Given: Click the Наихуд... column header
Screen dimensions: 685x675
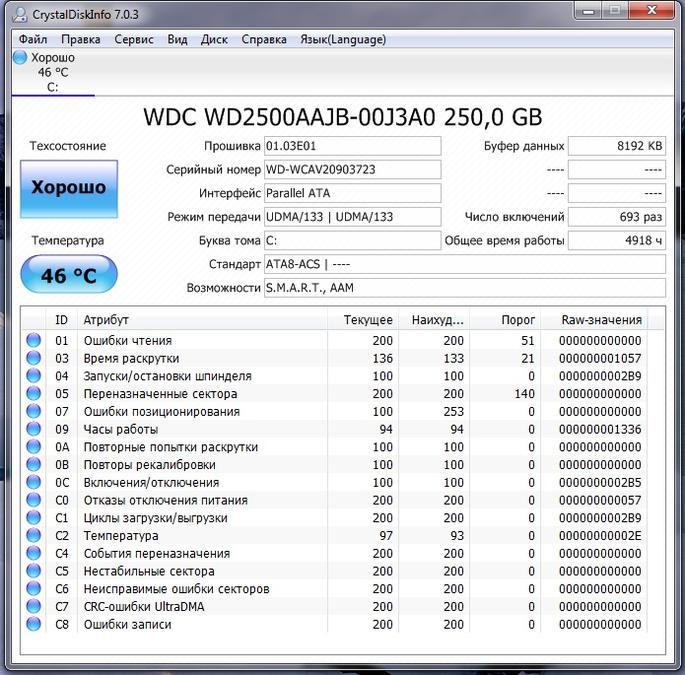Looking at the screenshot, I should [x=434, y=320].
